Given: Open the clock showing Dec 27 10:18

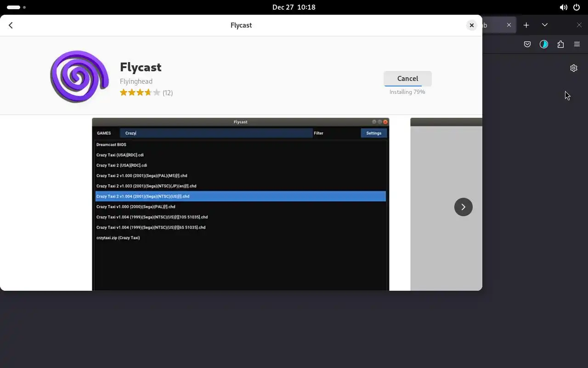Looking at the screenshot, I should click(x=294, y=7).
